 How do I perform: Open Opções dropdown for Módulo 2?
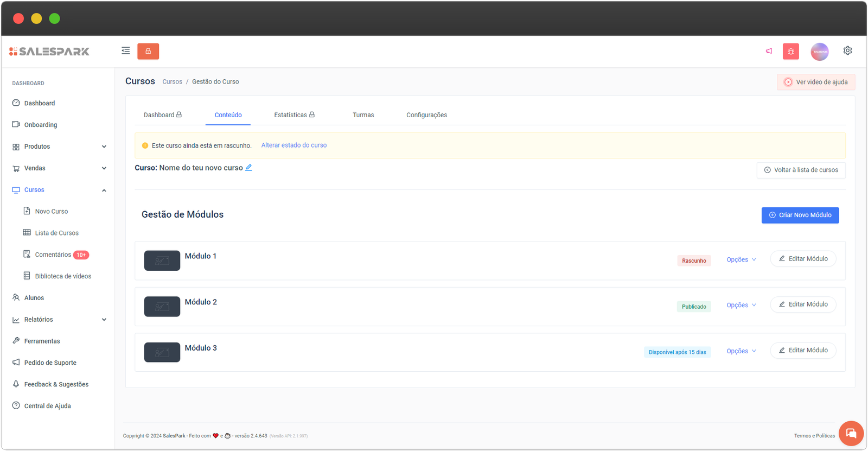click(741, 306)
